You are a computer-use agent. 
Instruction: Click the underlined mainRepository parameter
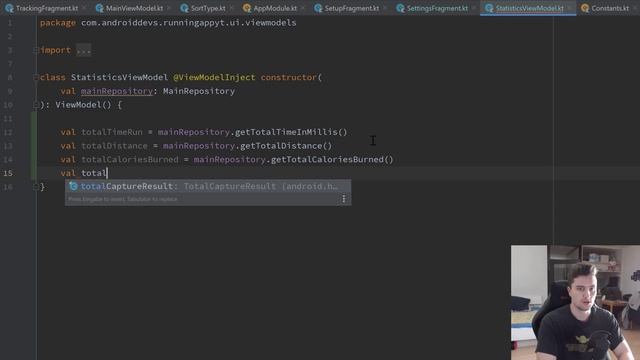click(117, 91)
